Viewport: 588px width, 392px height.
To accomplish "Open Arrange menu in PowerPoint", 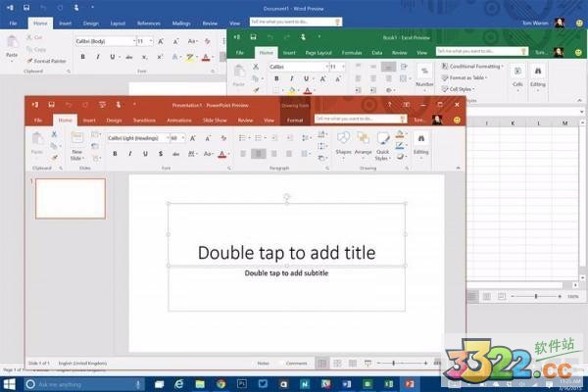I will pos(363,146).
